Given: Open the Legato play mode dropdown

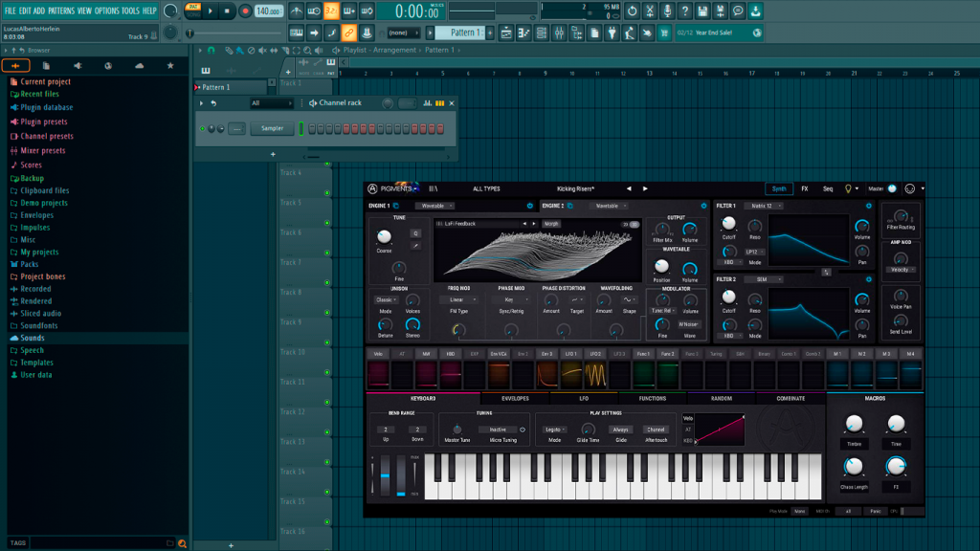Looking at the screenshot, I should 554,430.
